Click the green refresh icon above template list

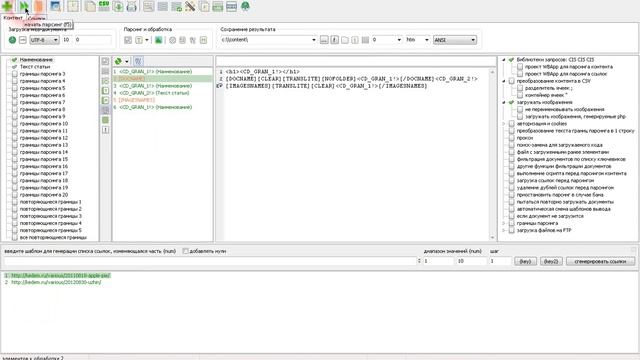(x=118, y=61)
